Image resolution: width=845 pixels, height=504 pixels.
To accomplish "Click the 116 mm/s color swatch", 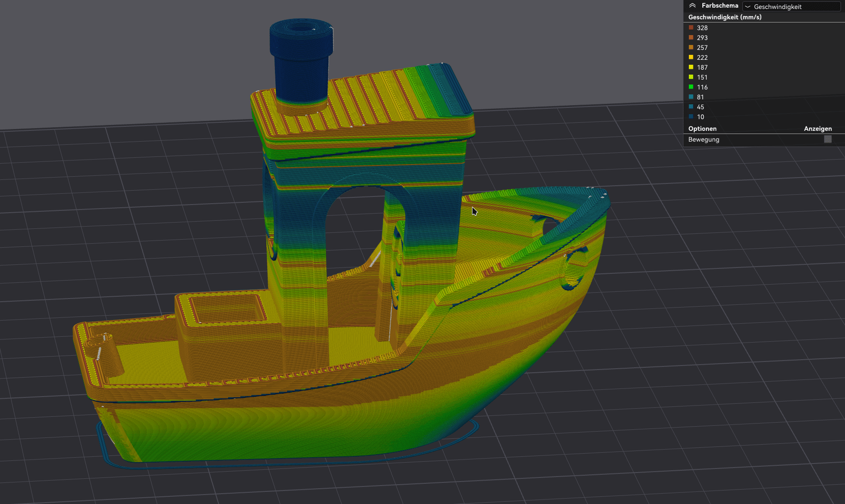I will (691, 87).
